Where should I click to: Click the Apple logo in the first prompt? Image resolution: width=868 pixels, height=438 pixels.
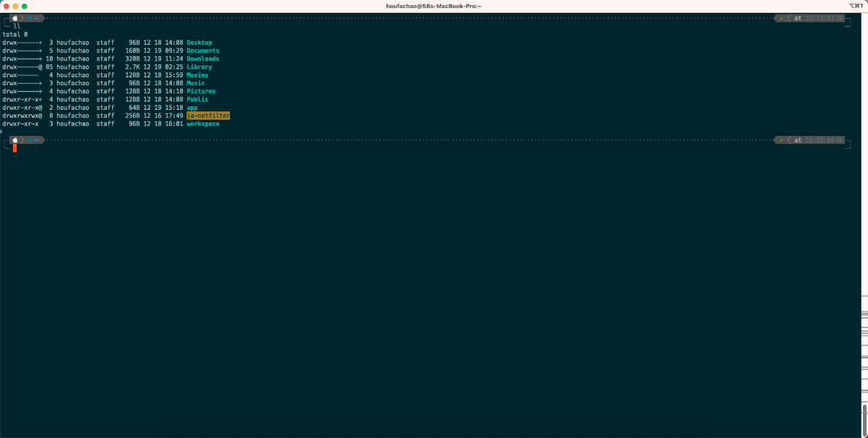[x=15, y=18]
